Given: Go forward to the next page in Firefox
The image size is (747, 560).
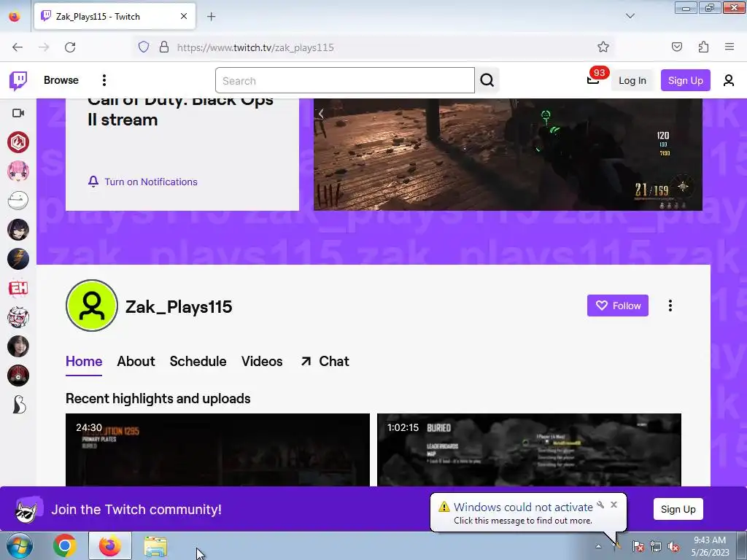Looking at the screenshot, I should (x=44, y=47).
